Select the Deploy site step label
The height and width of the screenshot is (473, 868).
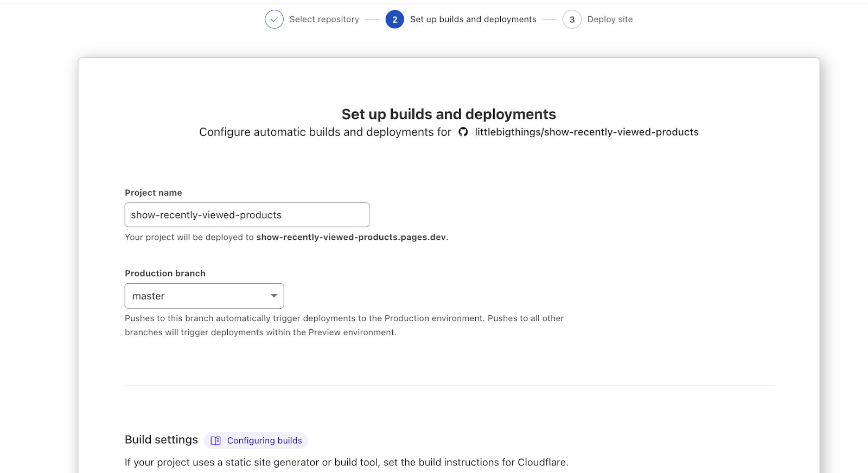point(610,20)
